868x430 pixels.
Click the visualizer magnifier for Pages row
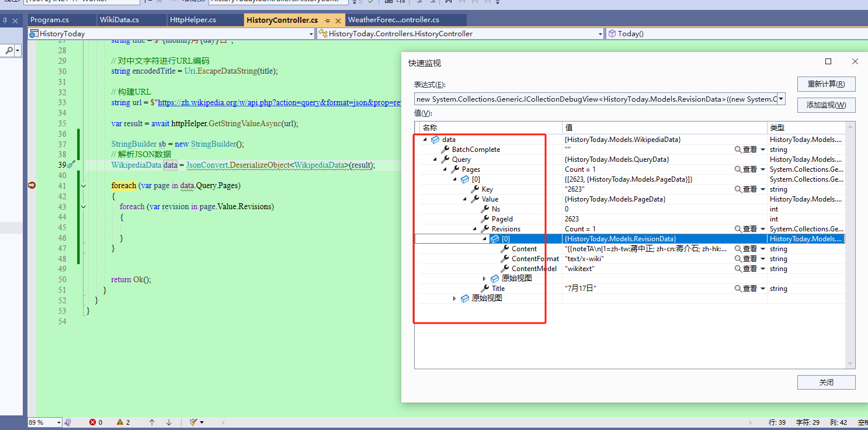(x=738, y=169)
